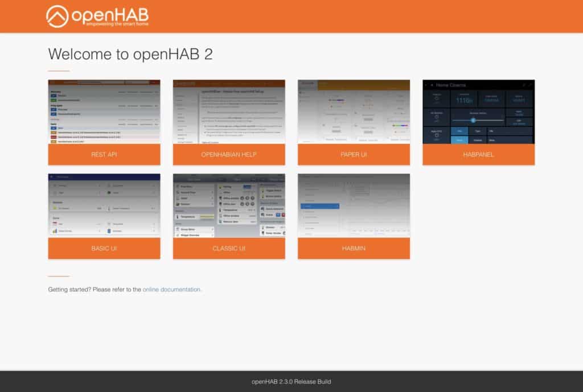Viewport: 583px width, 392px height.
Task: Open the OPENHABIAN HELP button
Action: [x=229, y=155]
